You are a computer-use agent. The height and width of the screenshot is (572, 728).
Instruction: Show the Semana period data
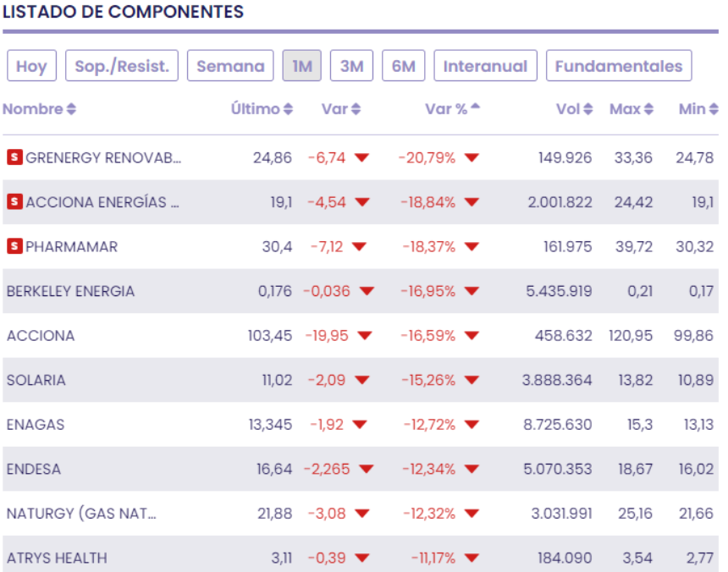(230, 66)
